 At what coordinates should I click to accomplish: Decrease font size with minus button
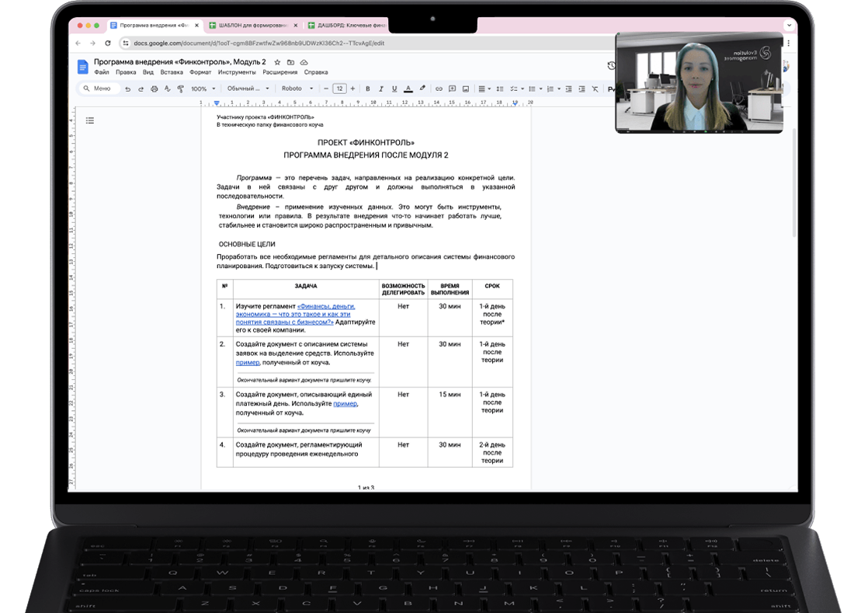[x=326, y=89]
